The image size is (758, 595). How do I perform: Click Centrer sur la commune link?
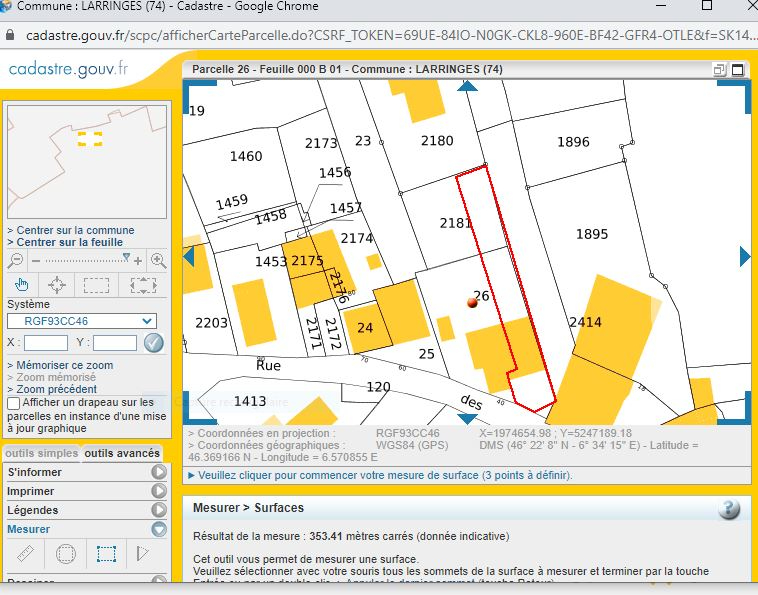[75, 230]
